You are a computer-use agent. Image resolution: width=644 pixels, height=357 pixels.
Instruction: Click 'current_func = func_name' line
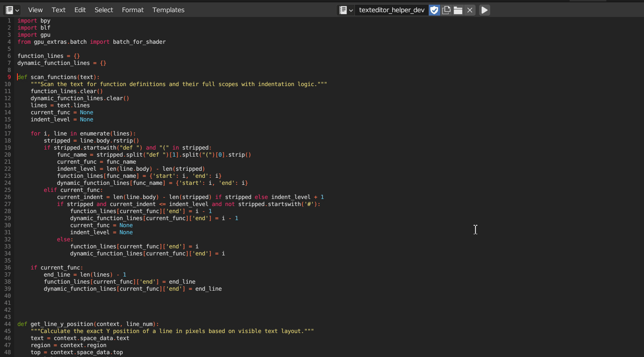click(x=97, y=162)
